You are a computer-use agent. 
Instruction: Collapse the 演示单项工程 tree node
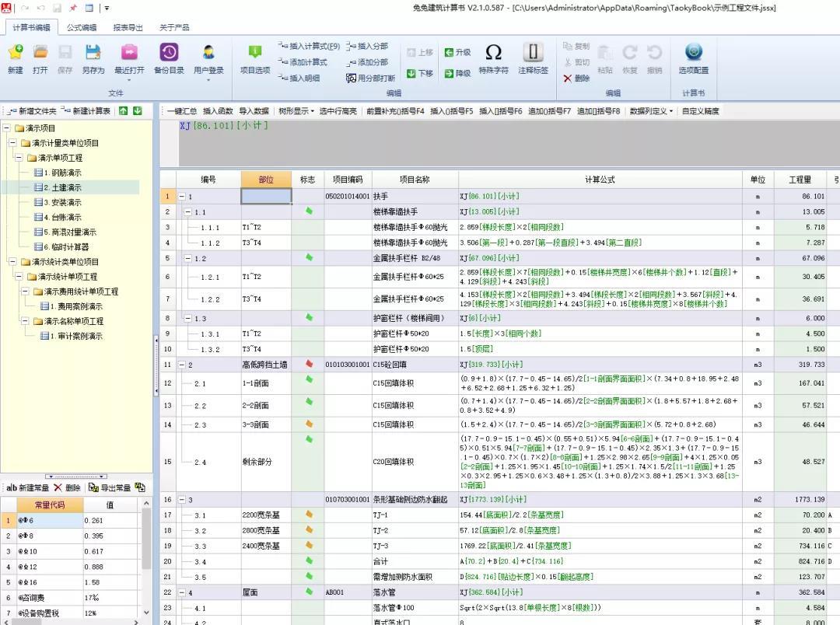click(x=17, y=158)
